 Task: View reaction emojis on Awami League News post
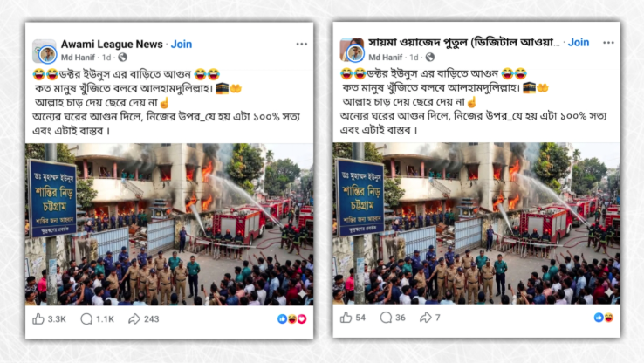click(x=292, y=319)
